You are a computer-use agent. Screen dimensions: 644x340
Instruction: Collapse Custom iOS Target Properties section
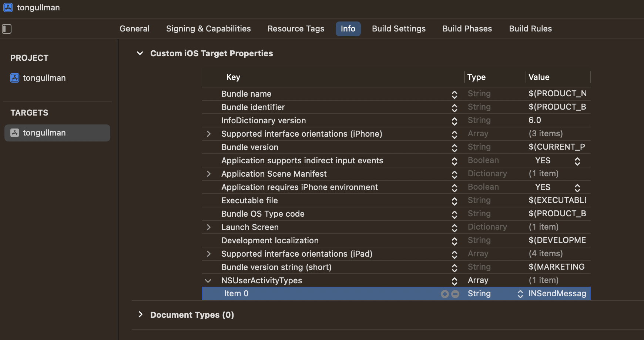click(140, 53)
